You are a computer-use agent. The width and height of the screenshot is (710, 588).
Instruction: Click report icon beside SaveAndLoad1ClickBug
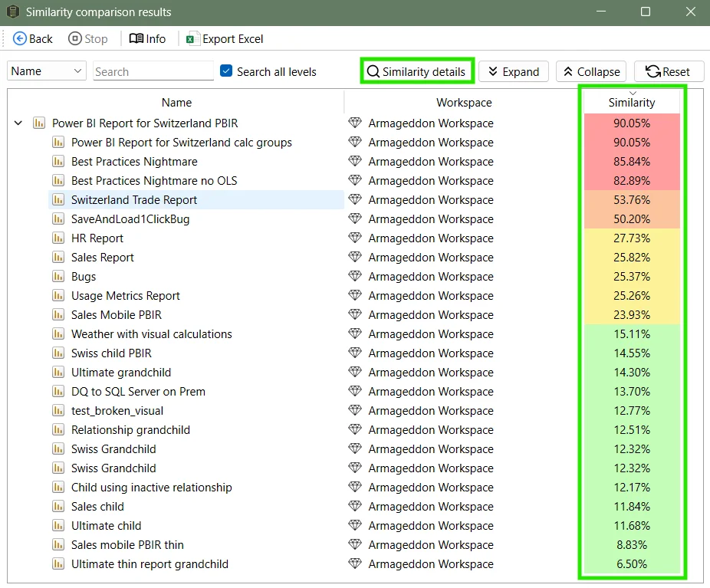click(58, 219)
